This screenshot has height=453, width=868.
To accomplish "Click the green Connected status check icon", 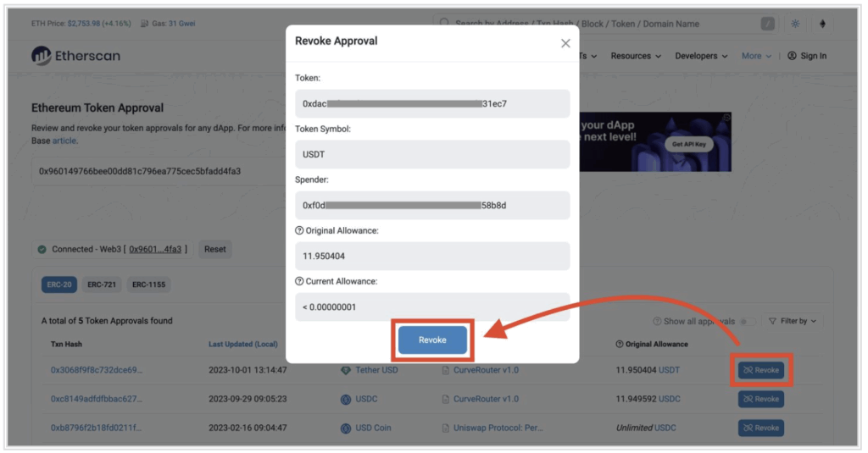I will tap(42, 250).
